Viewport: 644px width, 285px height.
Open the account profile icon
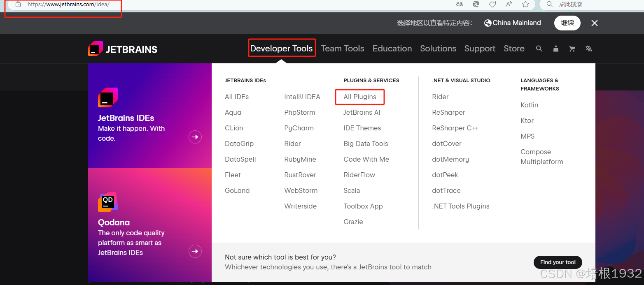click(556, 49)
